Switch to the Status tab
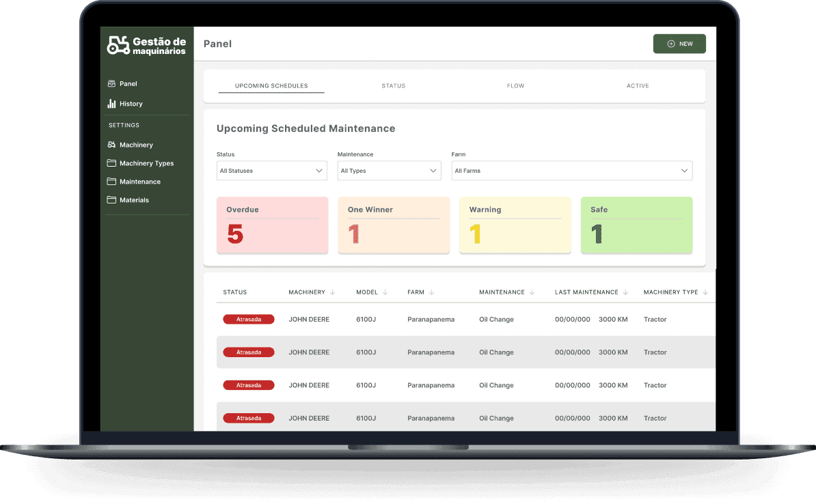This screenshot has height=504, width=816. [x=394, y=86]
